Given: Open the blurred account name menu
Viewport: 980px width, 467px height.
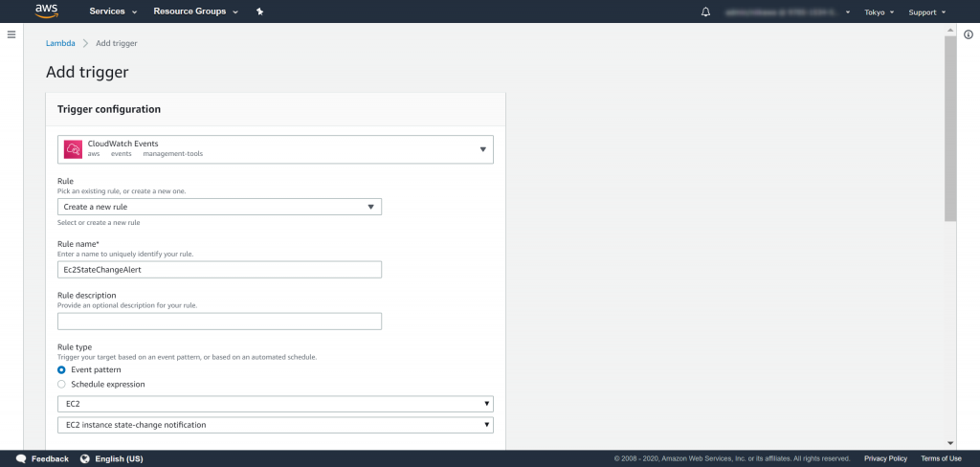Looking at the screenshot, I should pos(789,11).
